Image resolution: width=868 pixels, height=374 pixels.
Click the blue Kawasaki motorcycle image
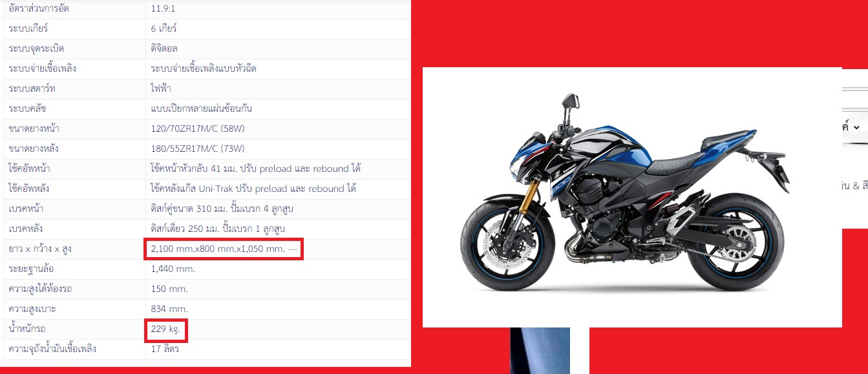point(632,197)
